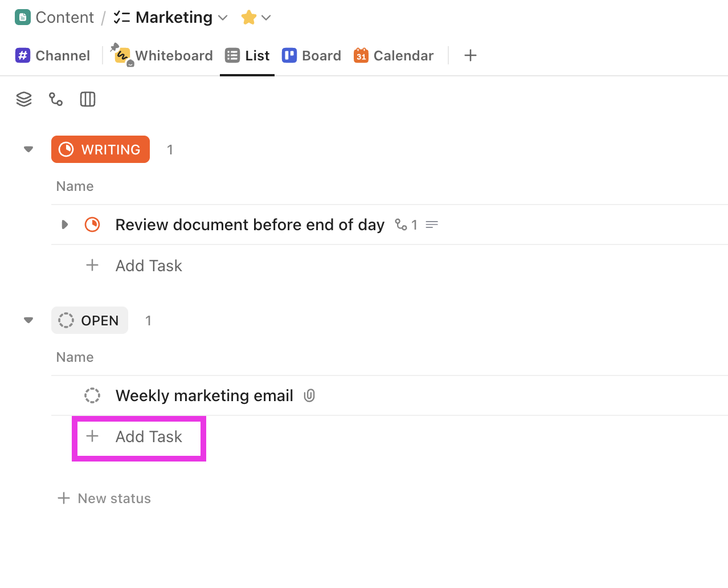This screenshot has width=728, height=588.
Task: Click the WRITING status badge
Action: point(100,149)
